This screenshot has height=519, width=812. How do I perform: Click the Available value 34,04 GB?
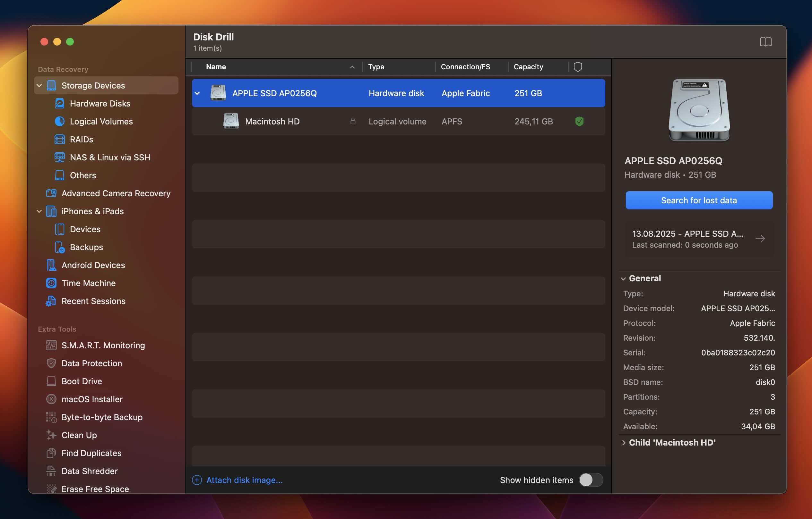758,426
